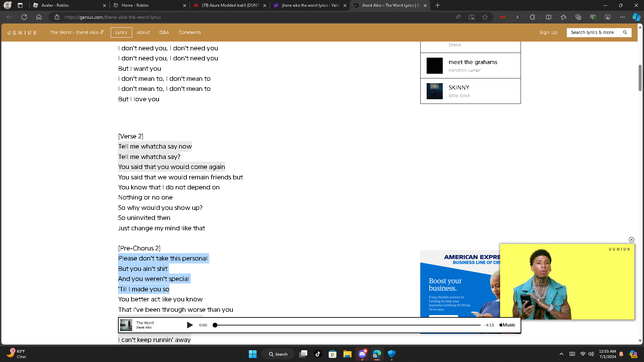Switch to the Avatar - Roblox tab
The width and height of the screenshot is (644, 362).
[69, 5]
